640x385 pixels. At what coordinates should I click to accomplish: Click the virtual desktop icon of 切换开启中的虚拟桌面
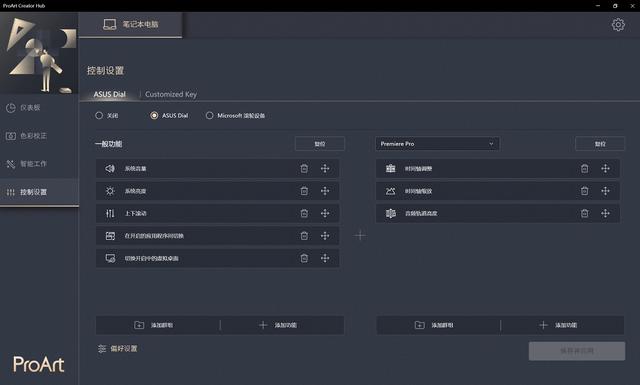(110, 258)
